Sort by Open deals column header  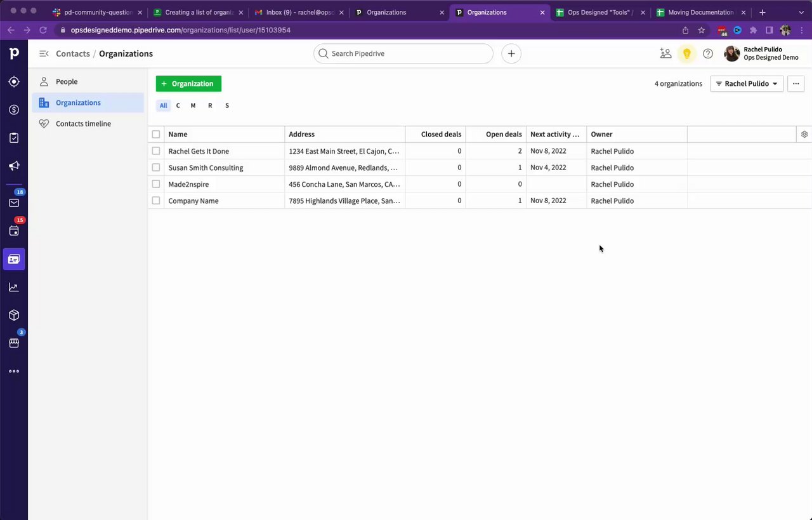pyautogui.click(x=496, y=135)
